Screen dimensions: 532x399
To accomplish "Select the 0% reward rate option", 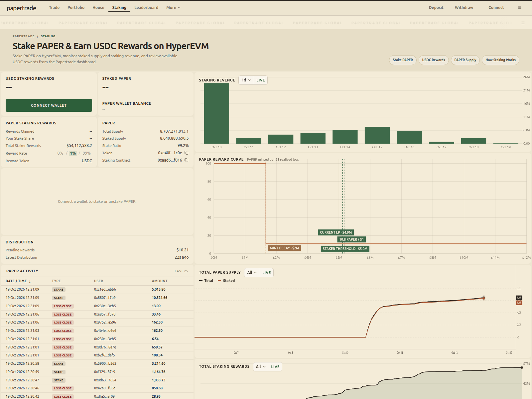I will coord(60,153).
